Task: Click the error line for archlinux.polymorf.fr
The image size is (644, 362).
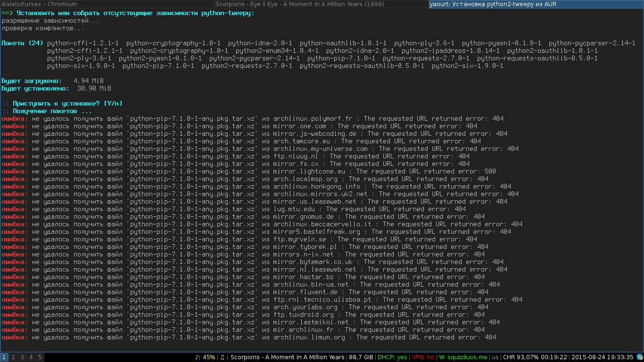Action: tap(253, 119)
